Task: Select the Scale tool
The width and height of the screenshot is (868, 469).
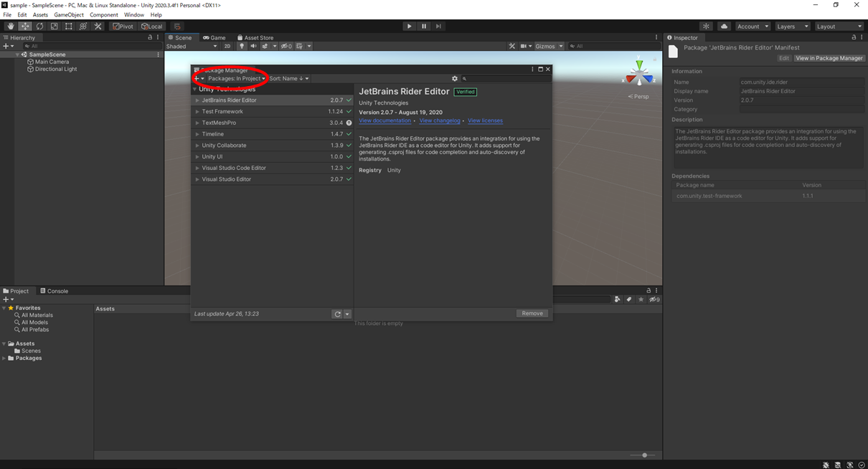Action: (54, 26)
